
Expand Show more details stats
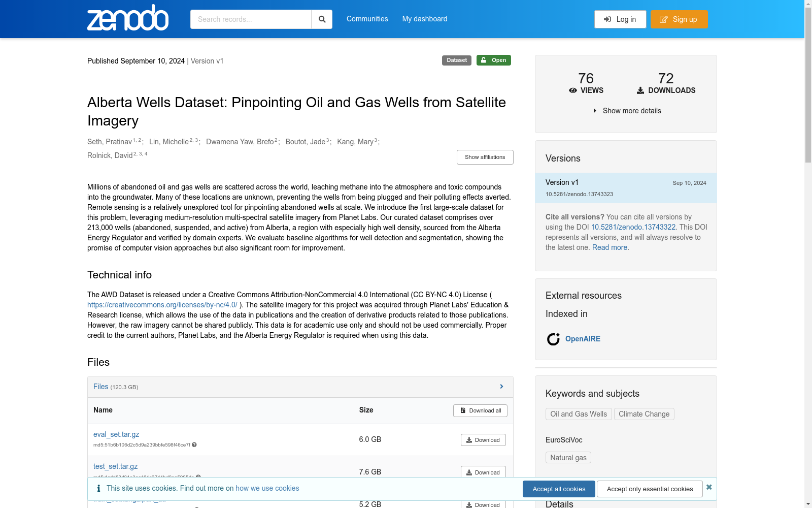tap(626, 111)
